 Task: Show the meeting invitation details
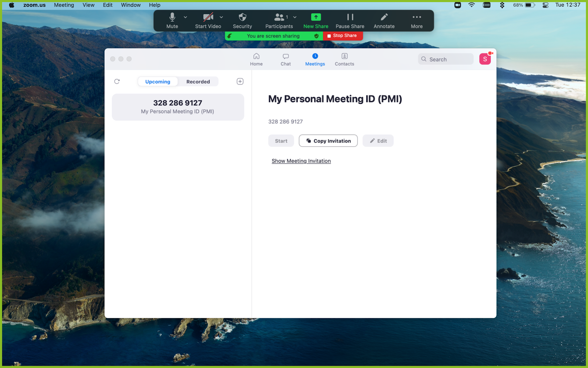click(x=301, y=161)
